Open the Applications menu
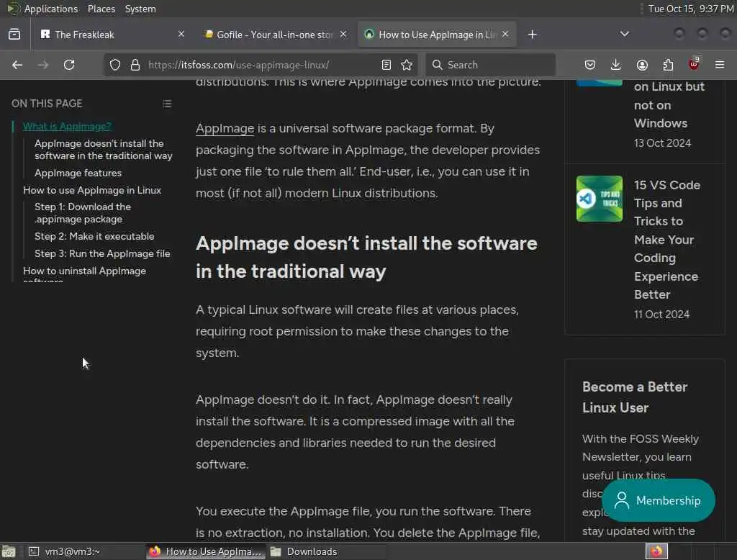Viewport: 737px width, 560px height. 51,9
